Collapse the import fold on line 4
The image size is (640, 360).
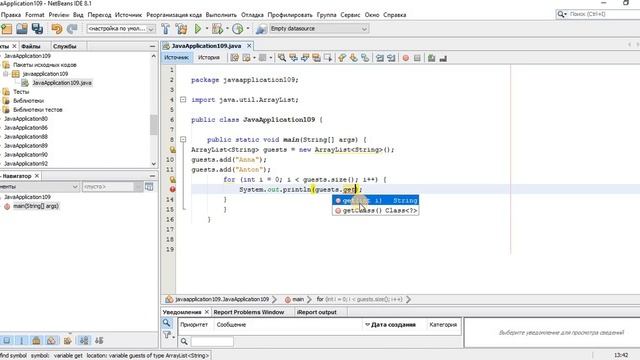(183, 100)
